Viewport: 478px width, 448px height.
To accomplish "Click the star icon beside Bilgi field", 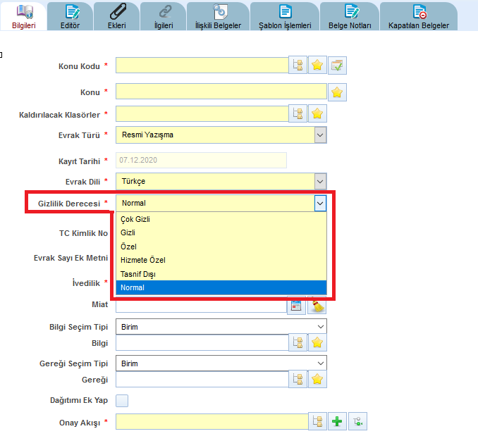I will coord(318,342).
